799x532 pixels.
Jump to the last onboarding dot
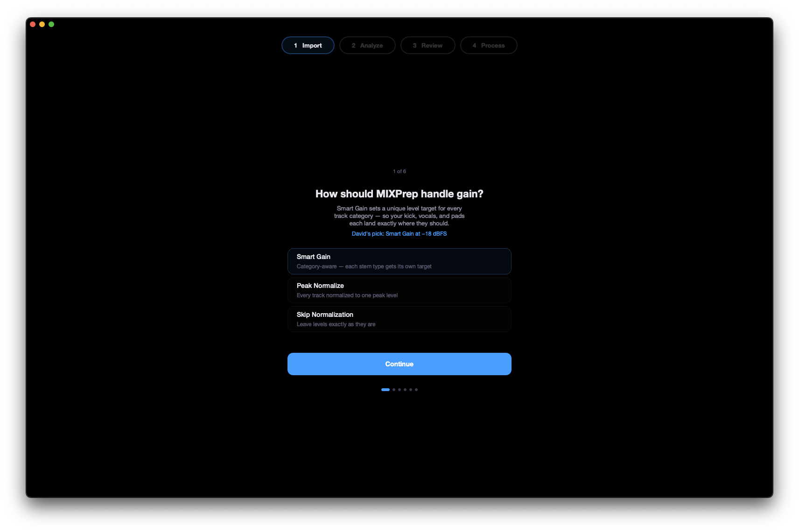point(416,389)
